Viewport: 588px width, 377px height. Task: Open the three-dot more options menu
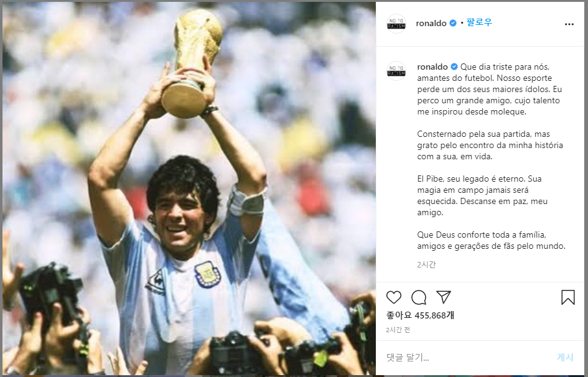[569, 24]
